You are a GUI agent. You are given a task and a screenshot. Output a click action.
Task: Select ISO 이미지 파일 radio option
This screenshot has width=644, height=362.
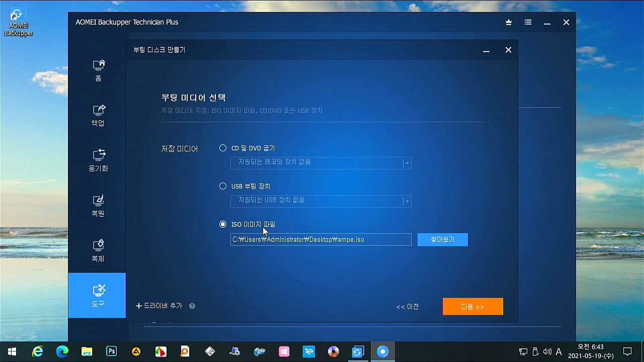point(223,224)
